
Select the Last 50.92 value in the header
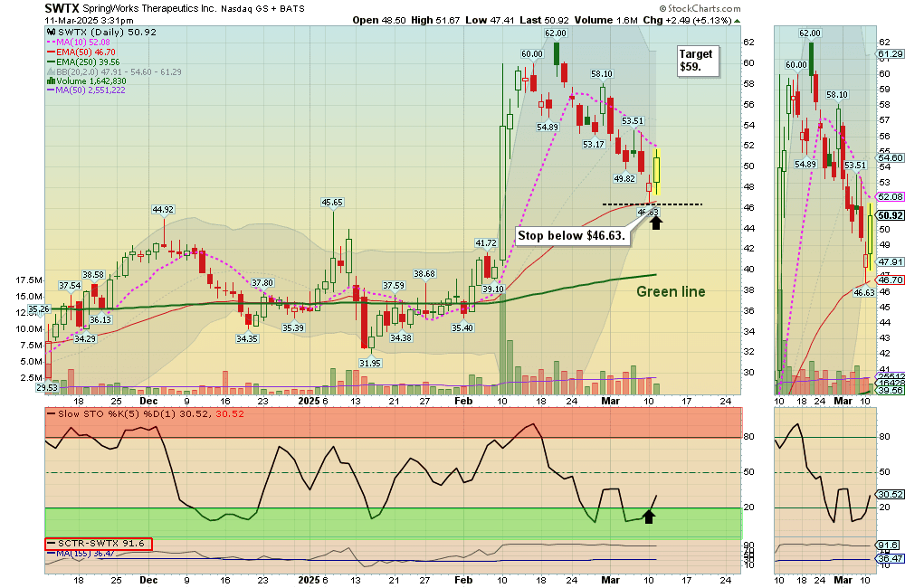[544, 20]
